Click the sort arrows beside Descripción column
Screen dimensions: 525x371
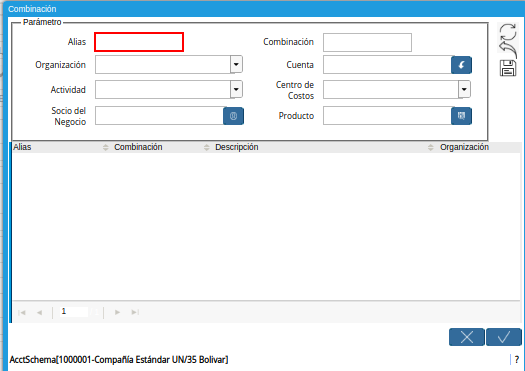point(431,147)
